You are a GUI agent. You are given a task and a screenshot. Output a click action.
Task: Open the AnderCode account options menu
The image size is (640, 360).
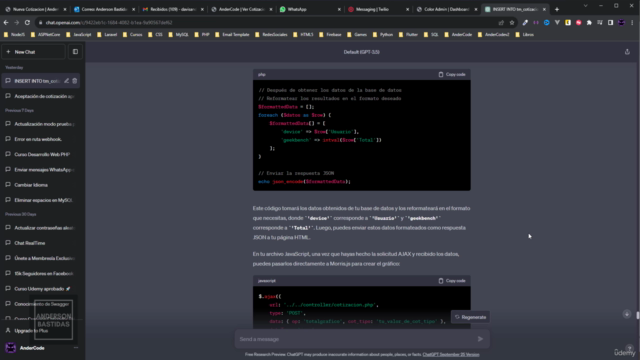pyautogui.click(x=76, y=348)
